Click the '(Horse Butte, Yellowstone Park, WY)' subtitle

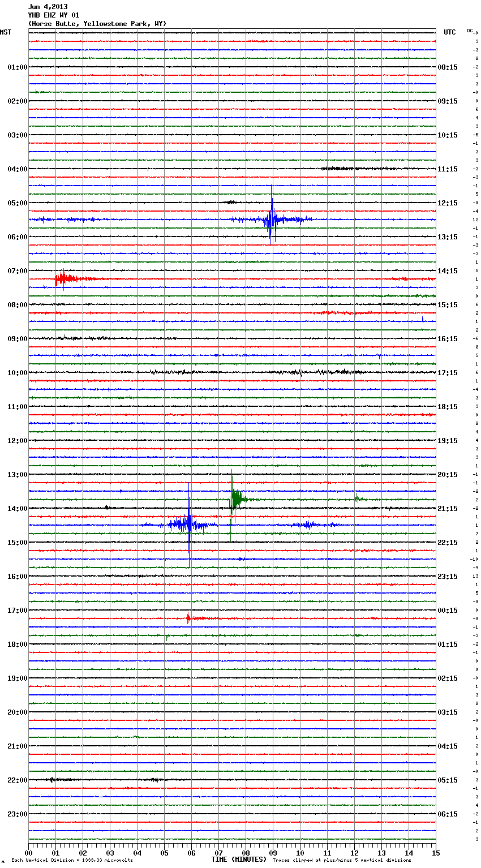[x=97, y=24]
